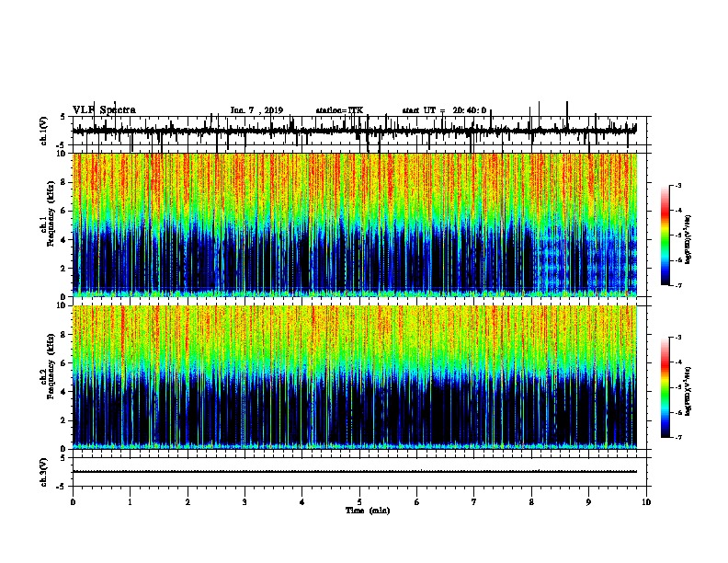The height and width of the screenshot is (563, 728).
Task: Click time axis tick label "5"
Action: coord(359,502)
